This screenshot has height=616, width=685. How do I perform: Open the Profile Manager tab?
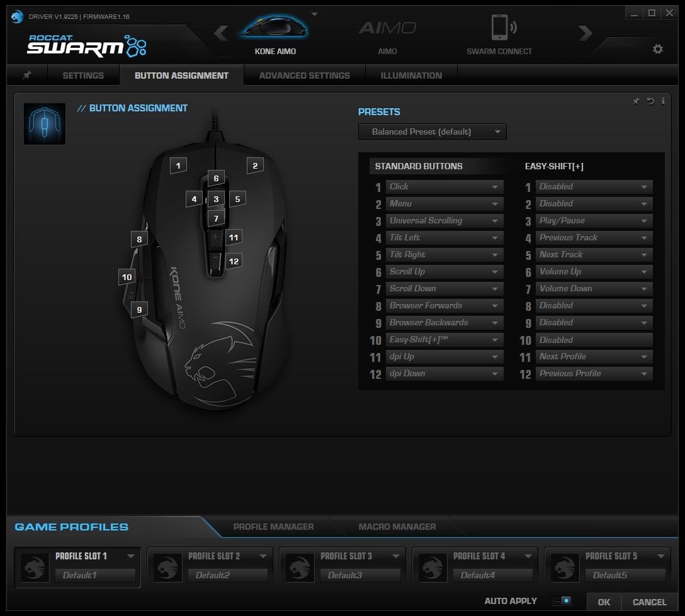click(x=273, y=527)
